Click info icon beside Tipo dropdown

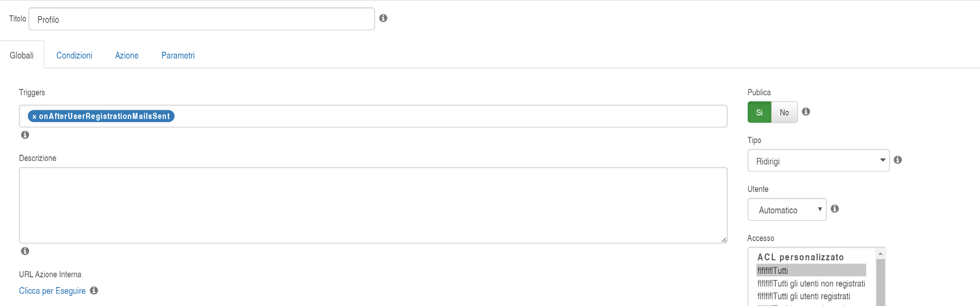898,160
